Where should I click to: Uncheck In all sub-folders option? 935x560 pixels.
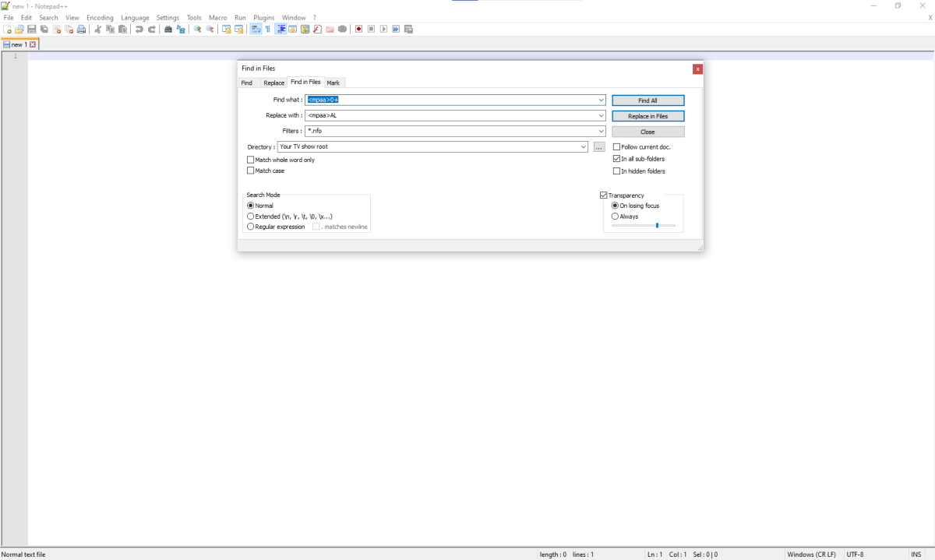tap(617, 159)
